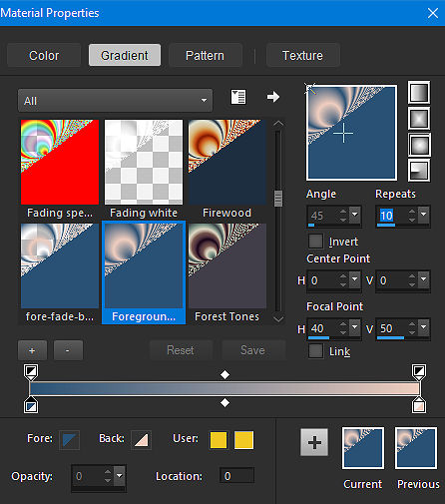The width and height of the screenshot is (445, 504).
Task: Expand the Focal Point H dropdown arrow
Action: pyautogui.click(x=355, y=327)
